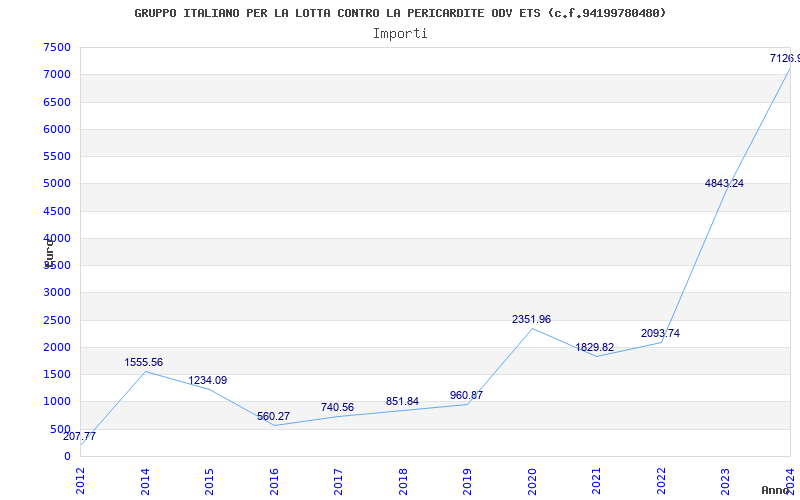Click y-axis tick label 6000
This screenshot has width=800, height=500.
pyautogui.click(x=57, y=129)
